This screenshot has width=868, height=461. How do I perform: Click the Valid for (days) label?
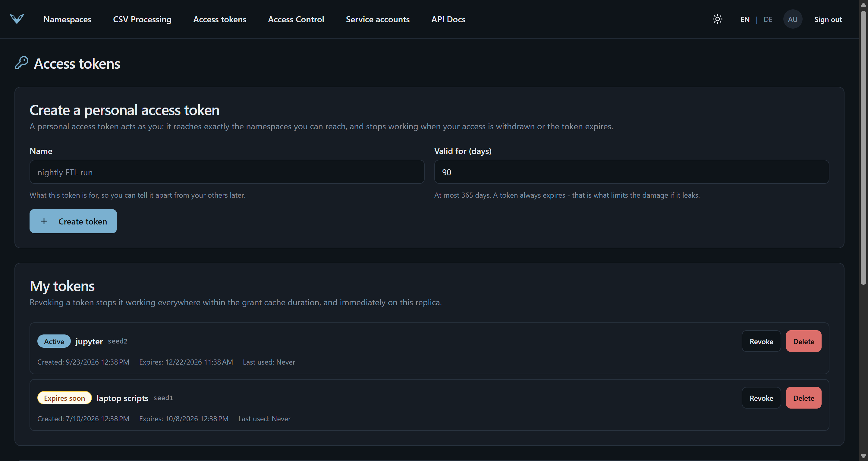pos(463,151)
